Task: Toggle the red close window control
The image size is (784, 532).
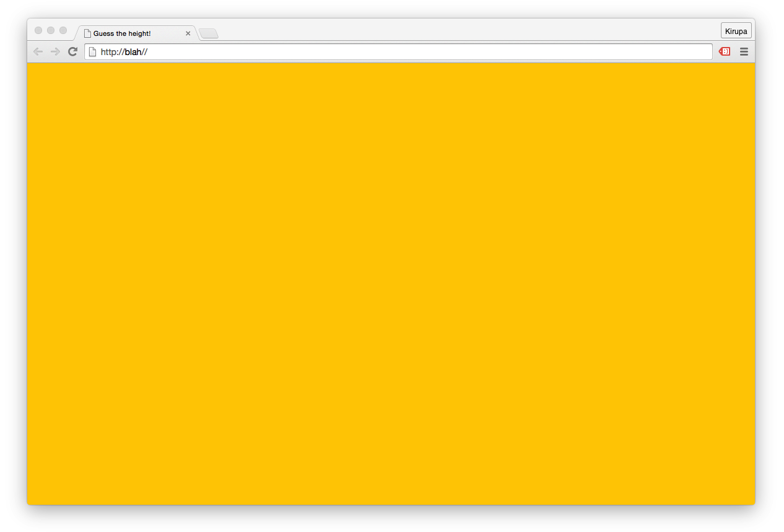Action: click(38, 29)
